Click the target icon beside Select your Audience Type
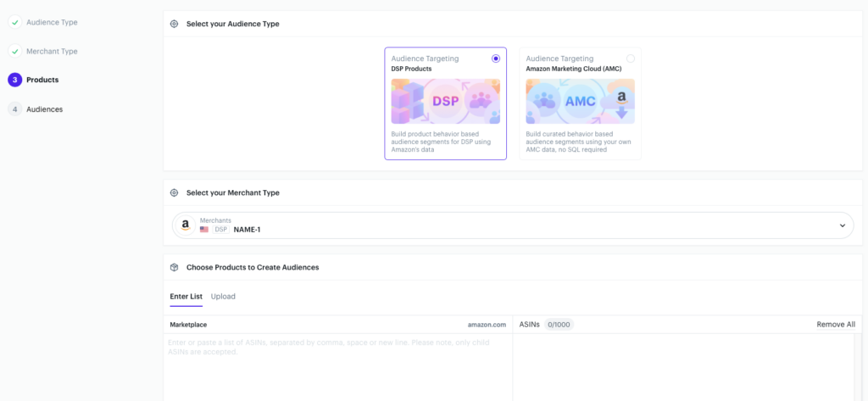Screen dimensions: 868x401 click(175, 24)
